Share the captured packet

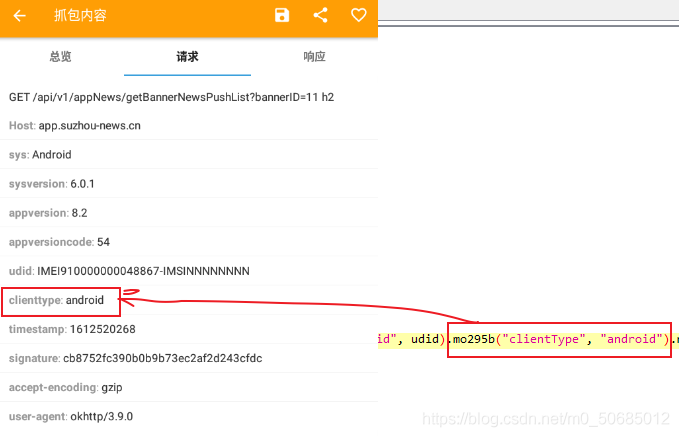pyautogui.click(x=320, y=16)
